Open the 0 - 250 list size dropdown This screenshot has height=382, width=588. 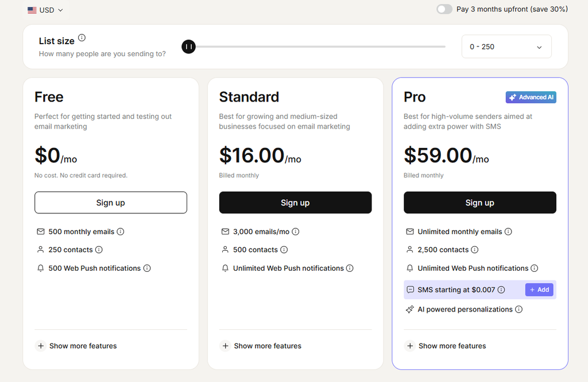(506, 47)
